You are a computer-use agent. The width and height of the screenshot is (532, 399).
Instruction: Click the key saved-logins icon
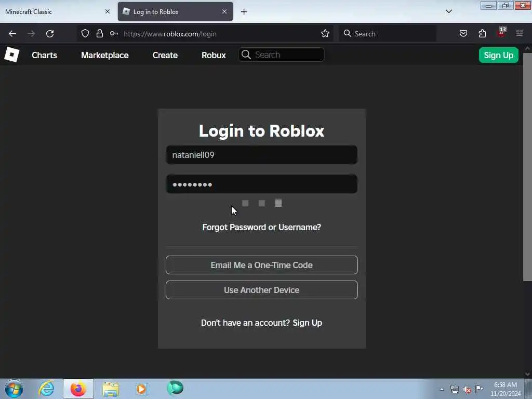114,33
